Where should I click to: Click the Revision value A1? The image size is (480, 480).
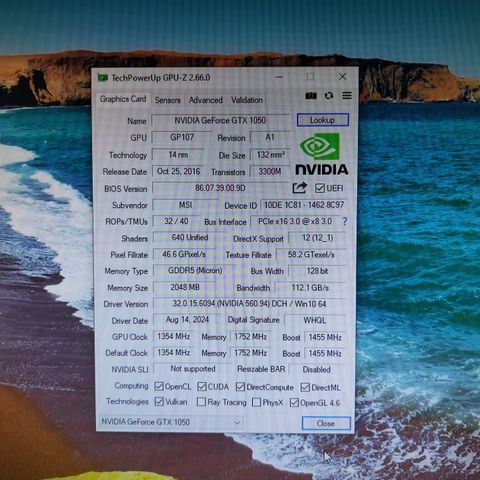(x=270, y=137)
